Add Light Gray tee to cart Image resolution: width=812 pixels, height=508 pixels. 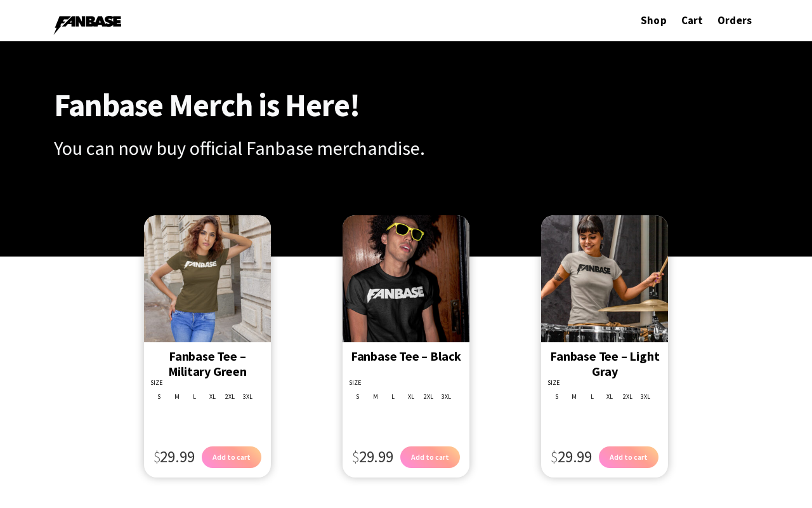click(629, 457)
